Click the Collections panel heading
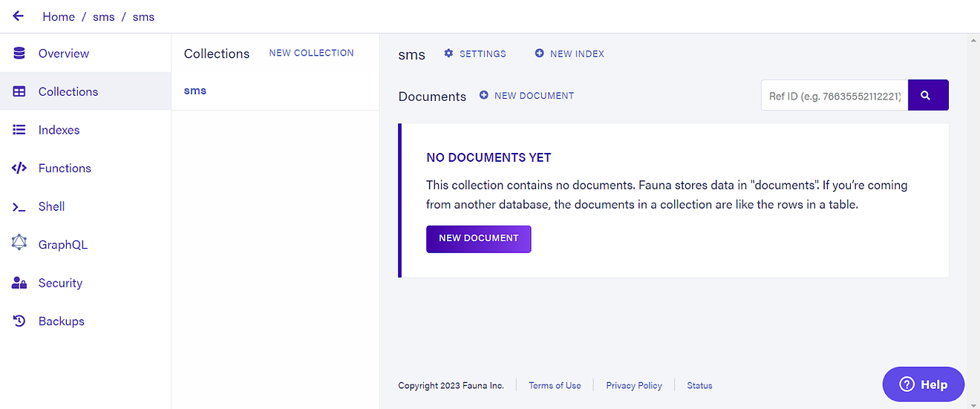The height and width of the screenshot is (409, 980). click(217, 53)
